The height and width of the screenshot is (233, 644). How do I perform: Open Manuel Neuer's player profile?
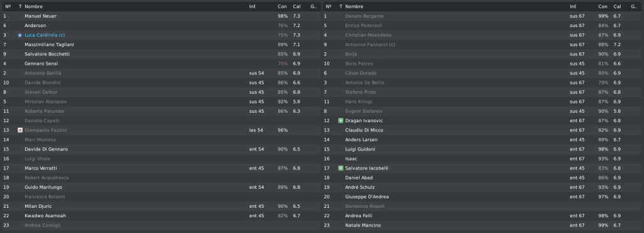[41, 16]
